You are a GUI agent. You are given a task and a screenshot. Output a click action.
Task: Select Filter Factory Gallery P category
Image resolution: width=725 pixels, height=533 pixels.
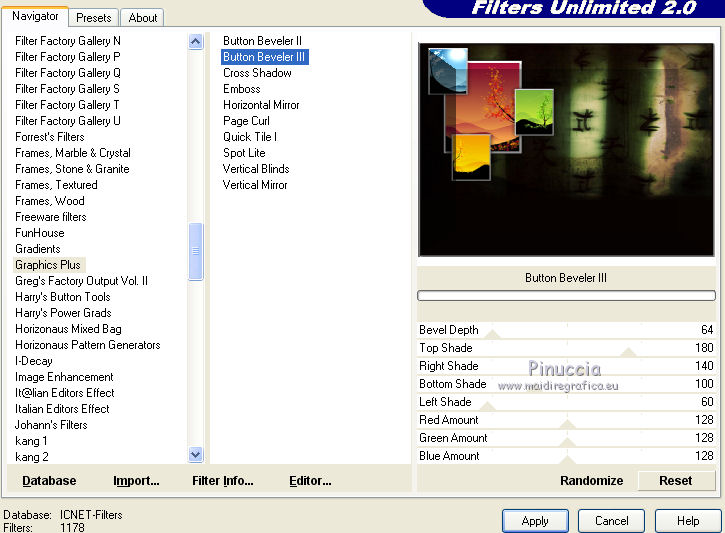(x=68, y=57)
